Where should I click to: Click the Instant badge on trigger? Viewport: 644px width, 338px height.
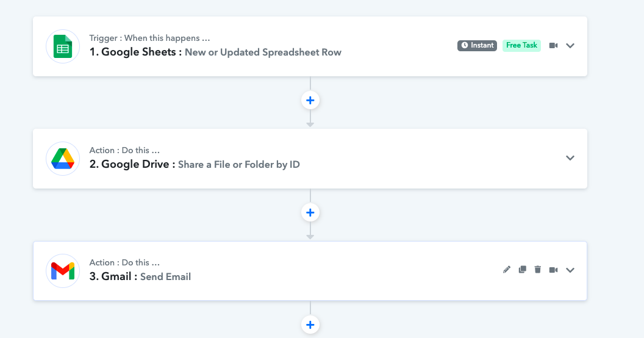(x=478, y=46)
